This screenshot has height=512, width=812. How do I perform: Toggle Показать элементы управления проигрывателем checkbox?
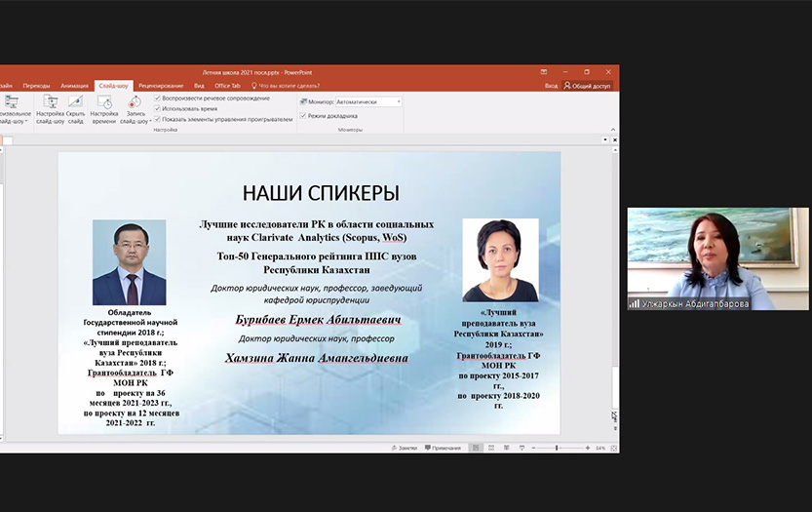(x=158, y=119)
